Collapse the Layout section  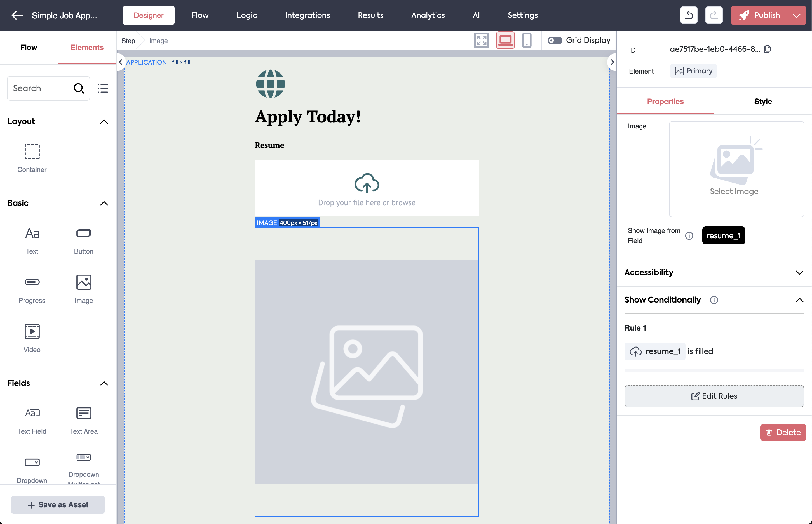[x=104, y=122]
